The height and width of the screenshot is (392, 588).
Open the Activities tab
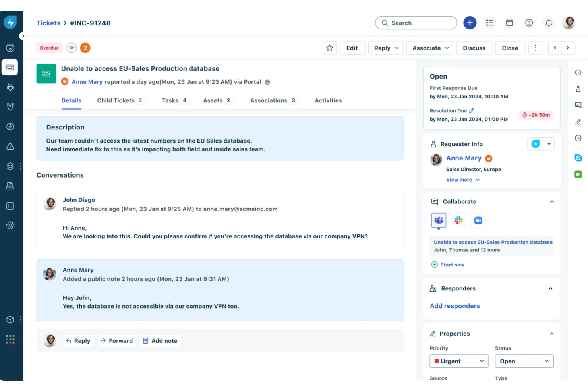[x=328, y=100]
